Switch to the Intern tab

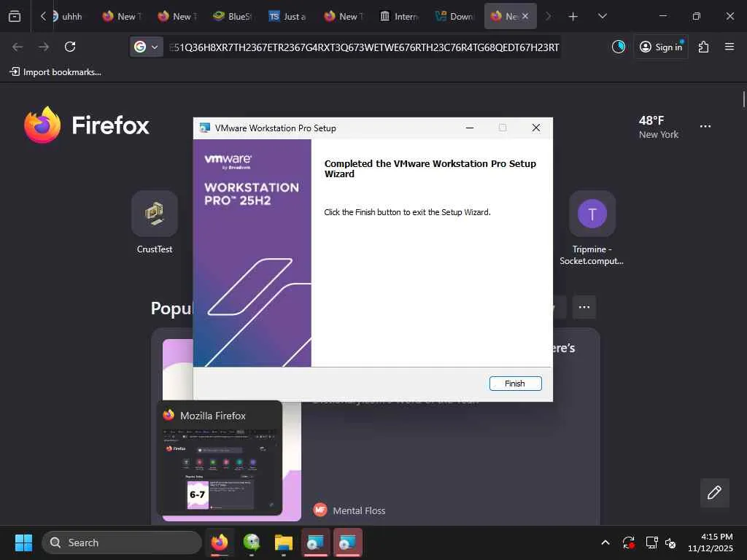[399, 16]
